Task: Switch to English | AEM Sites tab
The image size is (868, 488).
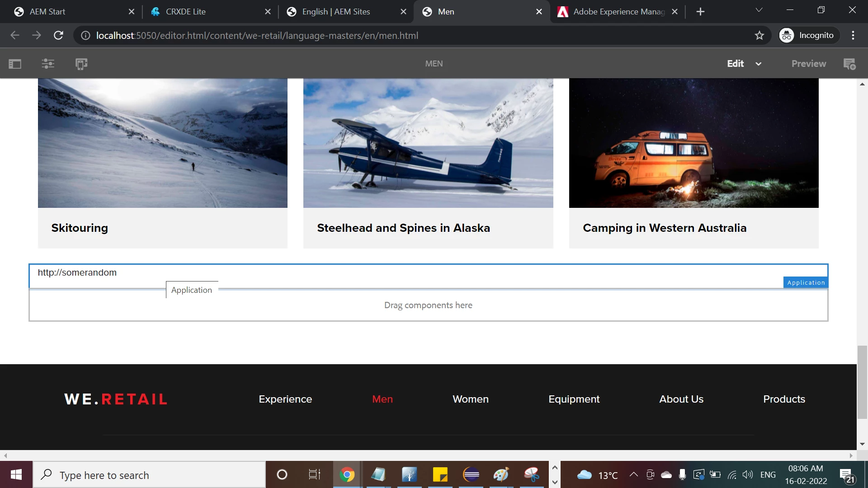Action: 336,12
